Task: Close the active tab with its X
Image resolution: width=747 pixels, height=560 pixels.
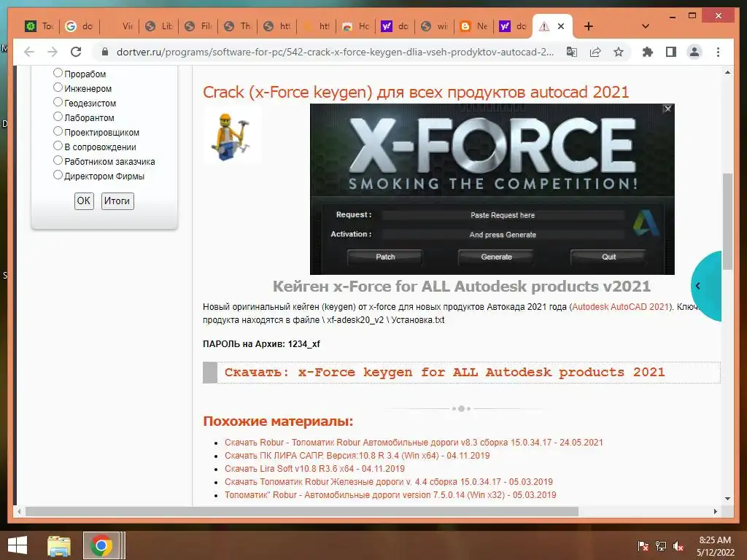Action: click(x=561, y=26)
